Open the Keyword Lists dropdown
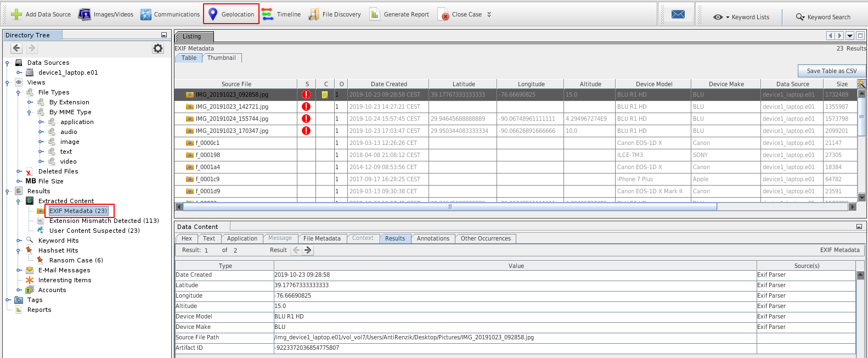Viewport: 868px width, 358px height. (741, 17)
